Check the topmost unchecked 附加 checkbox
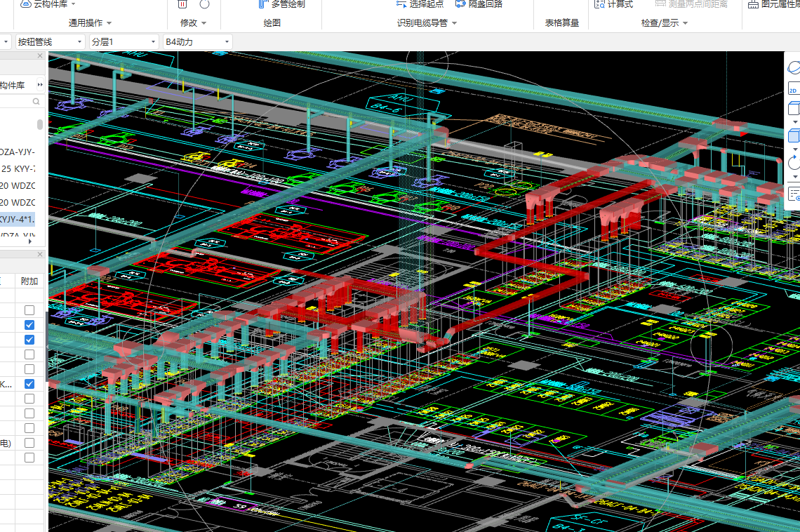Viewport: 800px width, 532px height. 29,310
